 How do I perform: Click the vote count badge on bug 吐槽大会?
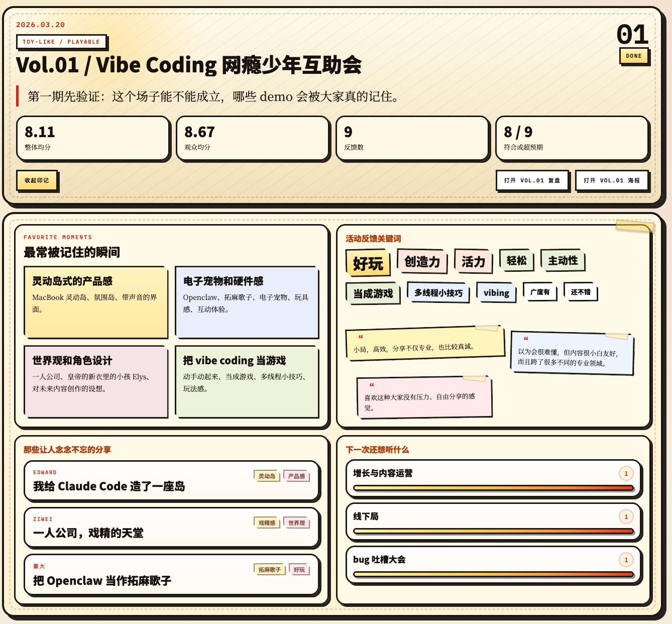(x=626, y=560)
